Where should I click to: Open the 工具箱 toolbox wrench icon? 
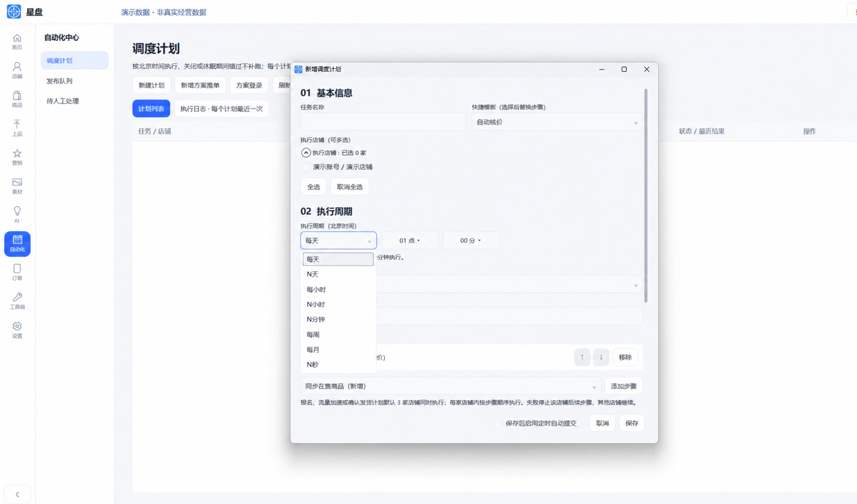coord(17,301)
